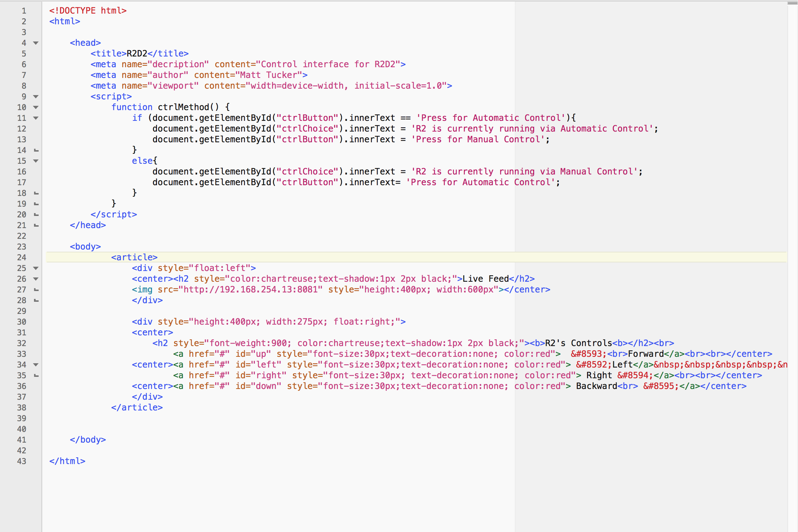Viewport: 798px width, 532px height.
Task: Click the 'Press for Manual Control' string
Action: click(478, 139)
